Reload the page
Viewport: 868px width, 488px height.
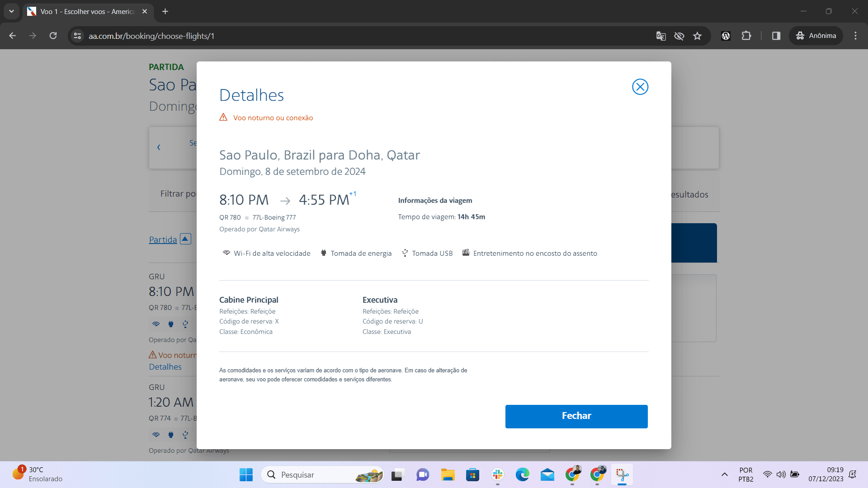click(x=53, y=36)
